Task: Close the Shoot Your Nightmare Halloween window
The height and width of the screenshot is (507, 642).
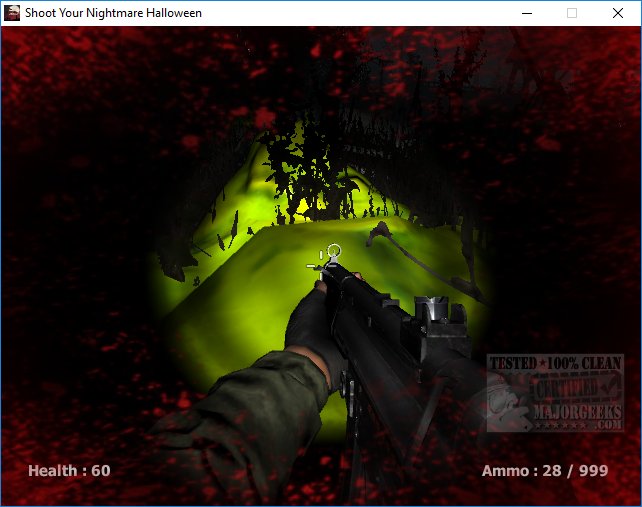Action: 618,13
